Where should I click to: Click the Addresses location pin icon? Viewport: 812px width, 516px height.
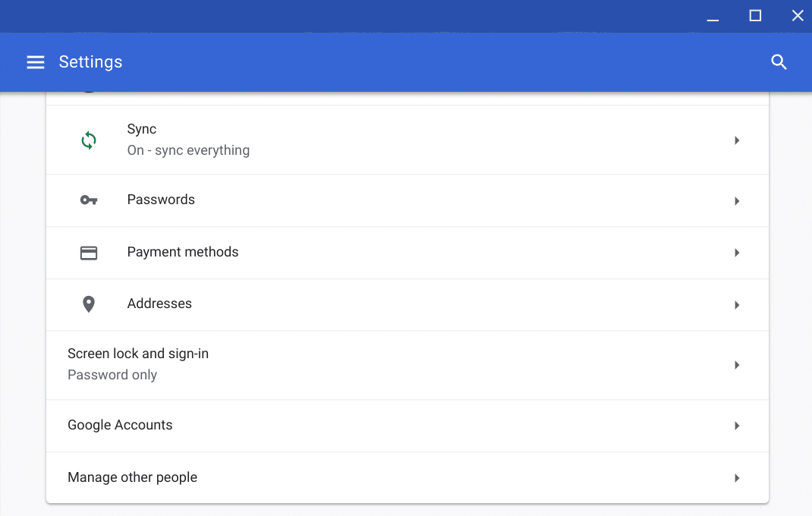pyautogui.click(x=89, y=304)
